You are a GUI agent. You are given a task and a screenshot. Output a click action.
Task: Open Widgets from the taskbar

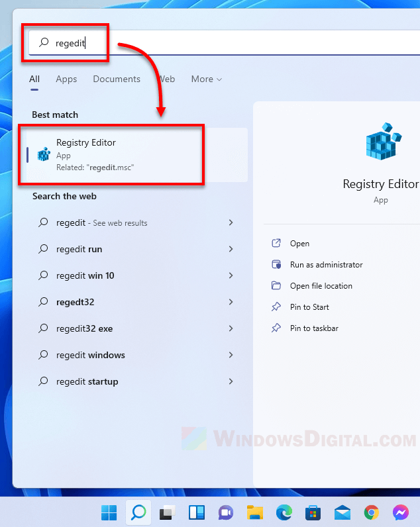[197, 512]
